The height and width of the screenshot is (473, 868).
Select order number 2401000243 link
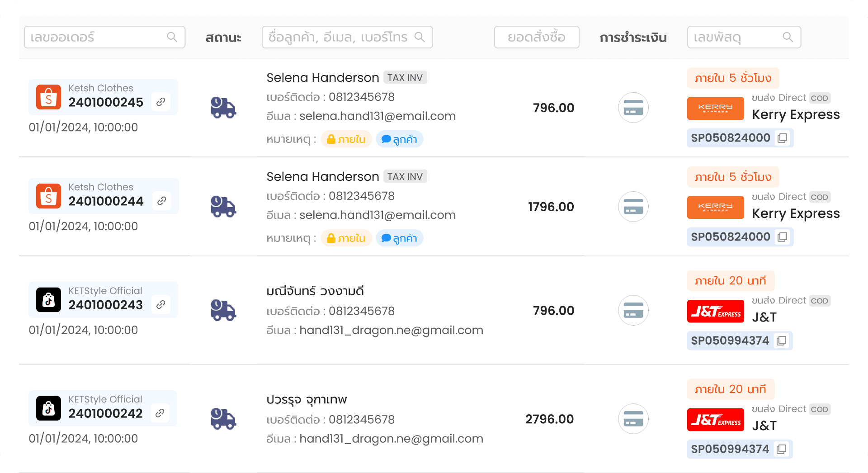[105, 305]
